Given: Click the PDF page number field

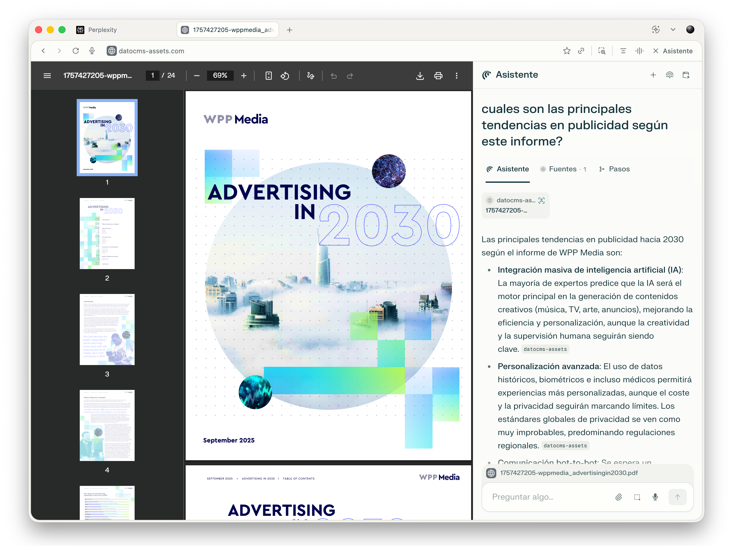Looking at the screenshot, I should [153, 76].
